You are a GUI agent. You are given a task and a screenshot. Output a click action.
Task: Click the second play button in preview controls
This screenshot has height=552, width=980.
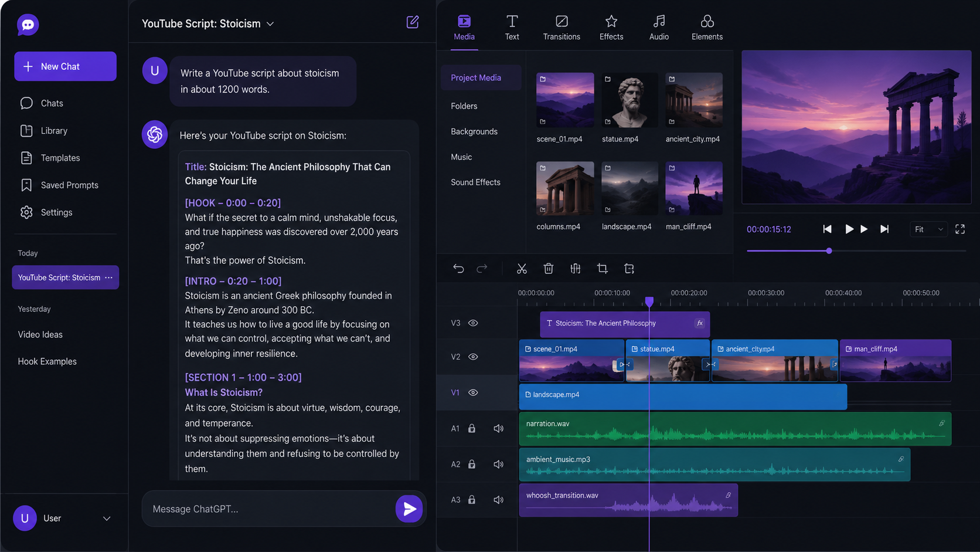click(x=864, y=229)
